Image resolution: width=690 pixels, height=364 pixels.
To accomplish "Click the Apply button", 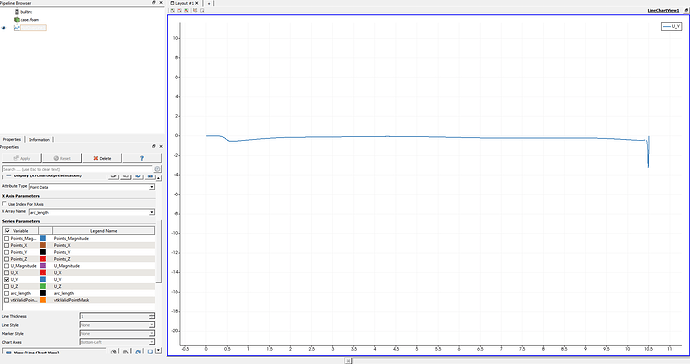I will [x=22, y=158].
